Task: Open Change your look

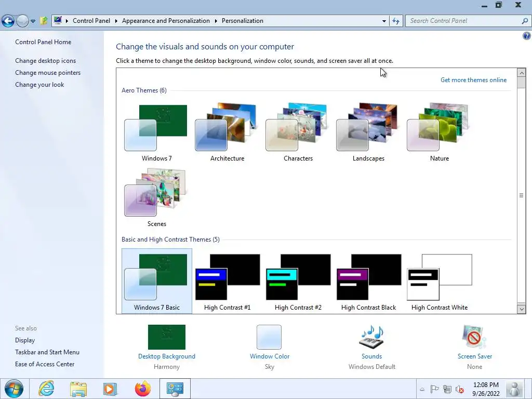Action: pos(39,85)
